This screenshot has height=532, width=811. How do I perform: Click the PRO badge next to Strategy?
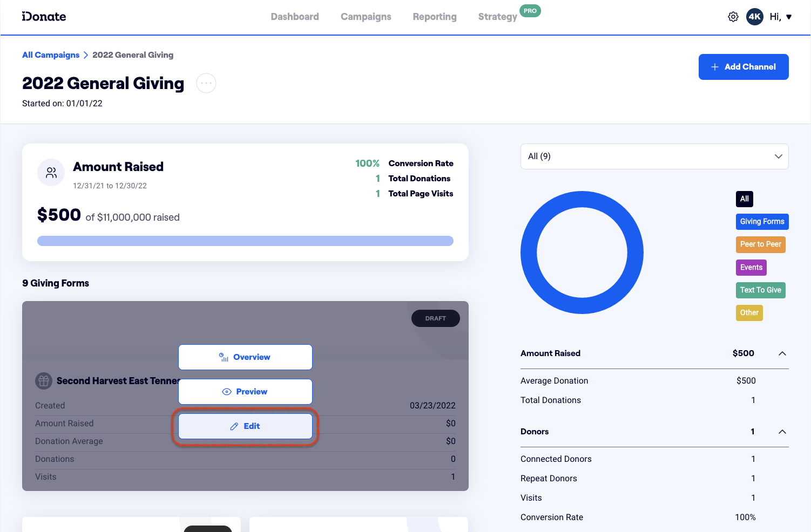(530, 11)
